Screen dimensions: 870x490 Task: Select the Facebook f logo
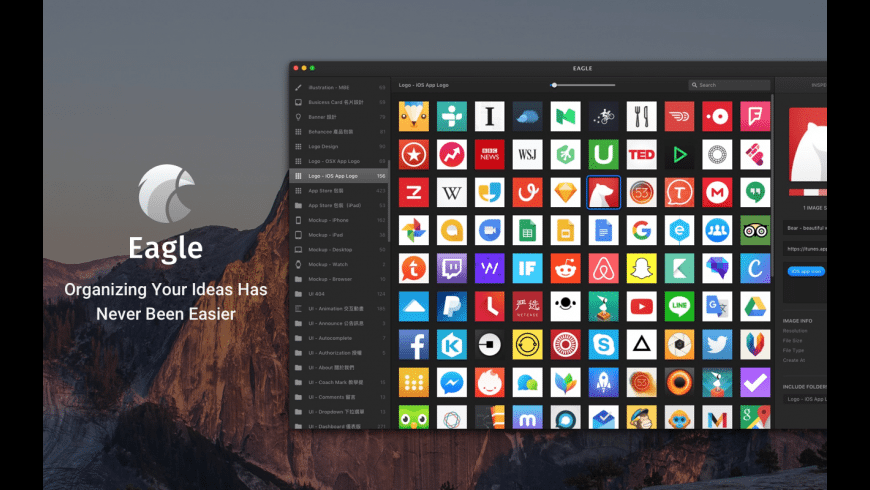[414, 344]
